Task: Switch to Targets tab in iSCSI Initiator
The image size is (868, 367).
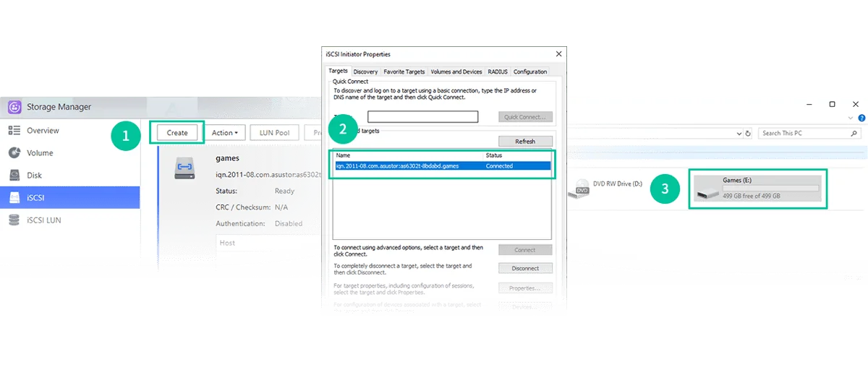Action: click(338, 72)
